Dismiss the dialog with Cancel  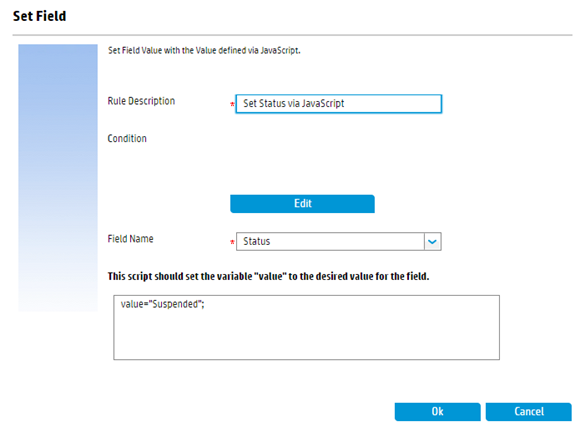[528, 411]
